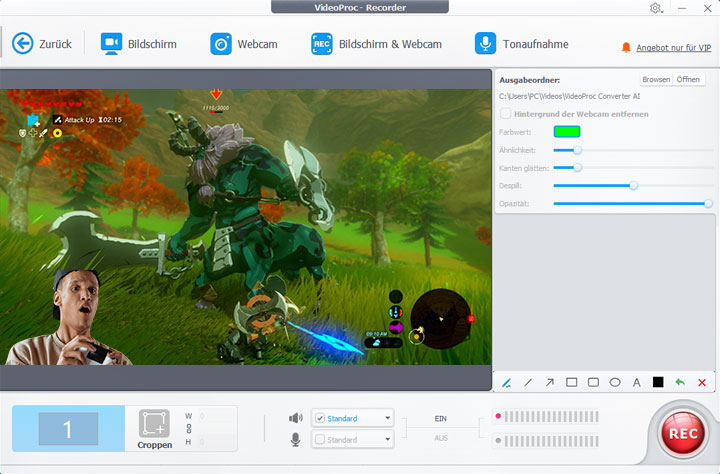
Task: Click the Browsen button
Action: pyautogui.click(x=655, y=79)
